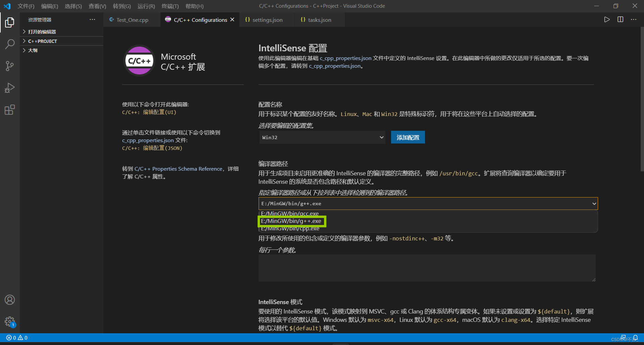The height and width of the screenshot is (345, 644).
Task: Click the 资源管理器 explorer panel title
Action: click(40, 20)
